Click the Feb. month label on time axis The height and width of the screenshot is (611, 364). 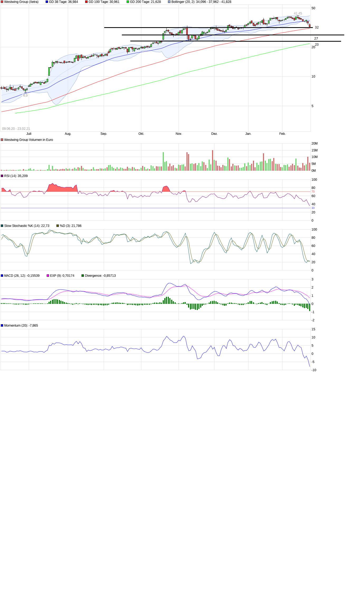pyautogui.click(x=282, y=134)
